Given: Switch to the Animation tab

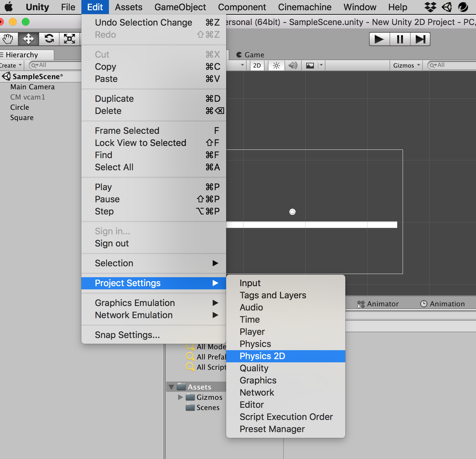Looking at the screenshot, I should (x=442, y=304).
